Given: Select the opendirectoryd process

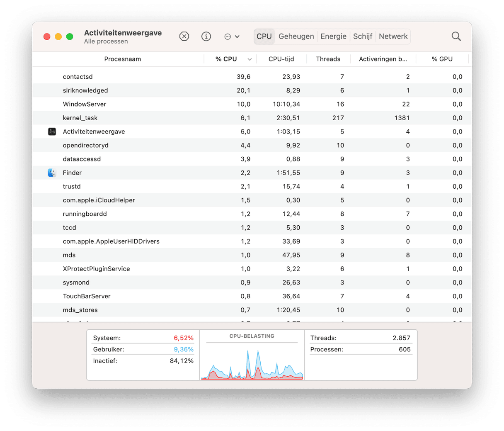Looking at the screenshot, I should [x=252, y=145].
